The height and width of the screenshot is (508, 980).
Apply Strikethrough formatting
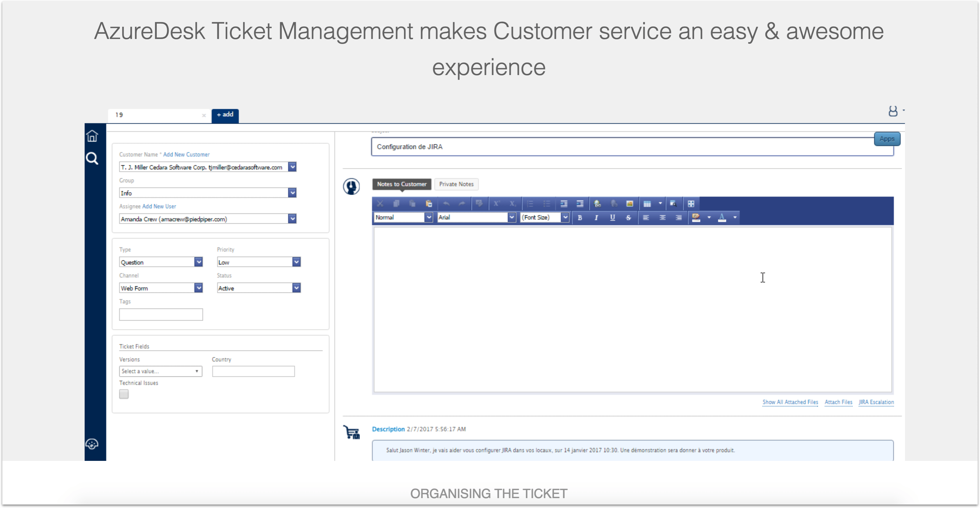click(x=628, y=217)
